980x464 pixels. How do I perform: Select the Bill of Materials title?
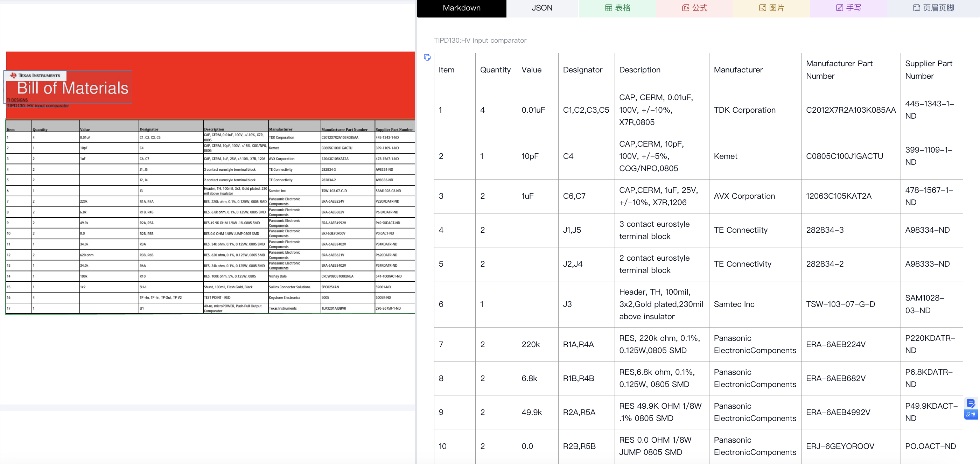(73, 88)
